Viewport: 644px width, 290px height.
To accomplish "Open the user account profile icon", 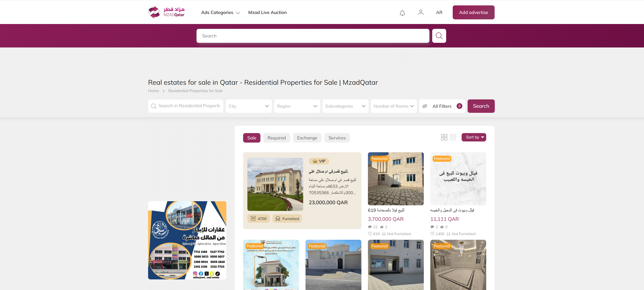I will [x=420, y=12].
